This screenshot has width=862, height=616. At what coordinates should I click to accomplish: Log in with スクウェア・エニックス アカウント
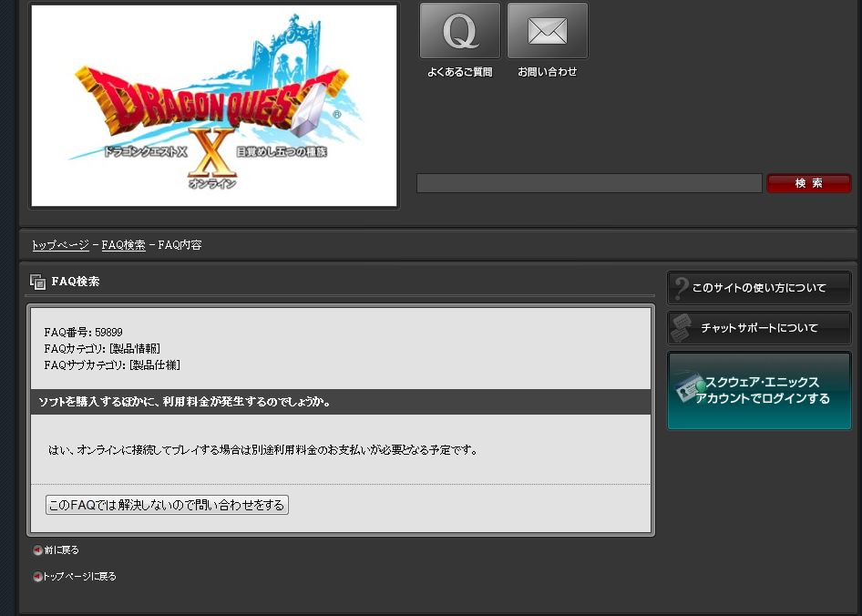click(x=759, y=391)
